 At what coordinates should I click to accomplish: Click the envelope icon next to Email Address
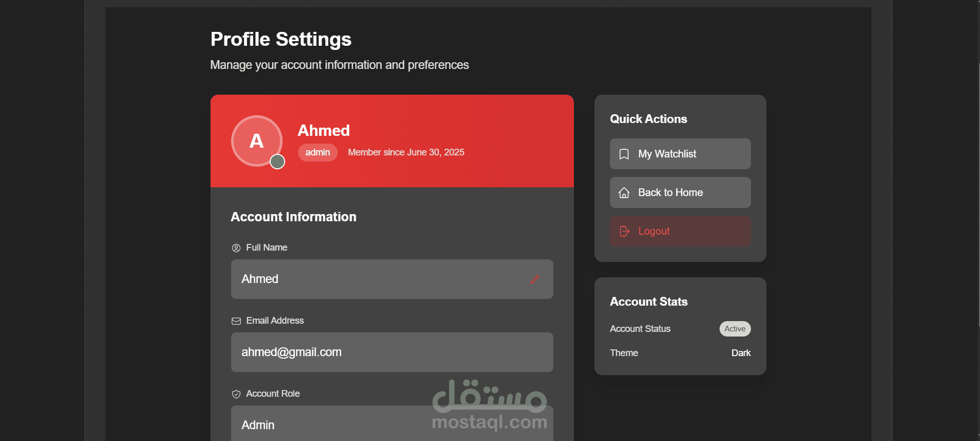click(x=236, y=321)
